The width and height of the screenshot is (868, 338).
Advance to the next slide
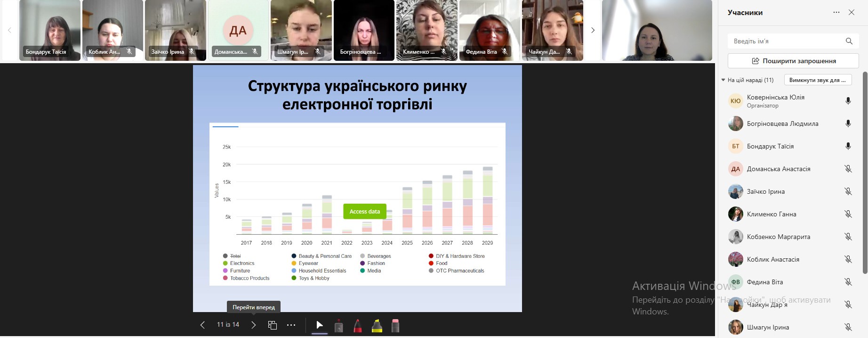(x=253, y=325)
